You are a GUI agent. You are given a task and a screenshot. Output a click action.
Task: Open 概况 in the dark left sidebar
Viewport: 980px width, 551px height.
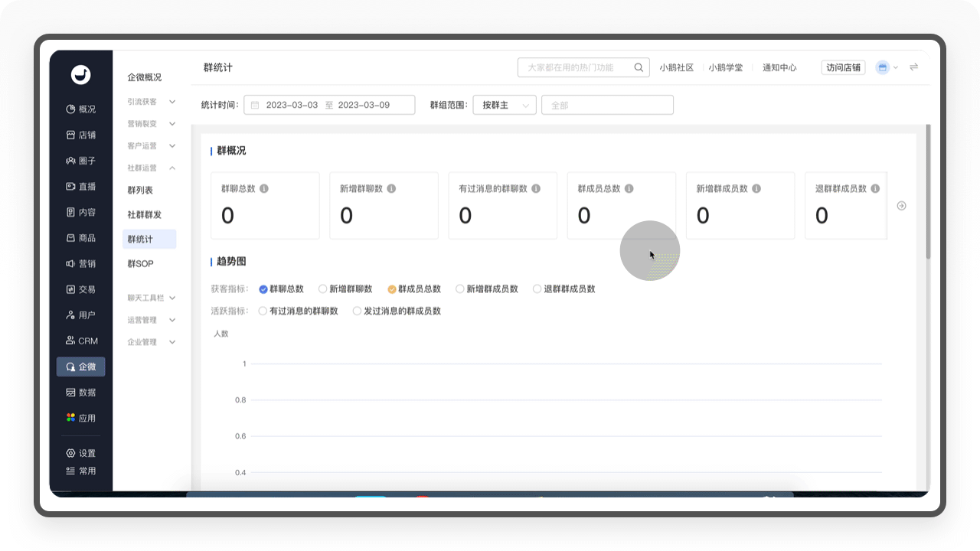pyautogui.click(x=80, y=109)
